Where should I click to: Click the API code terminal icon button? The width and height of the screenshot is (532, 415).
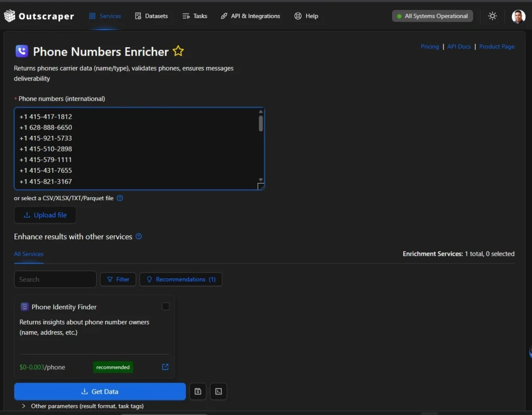(219, 391)
